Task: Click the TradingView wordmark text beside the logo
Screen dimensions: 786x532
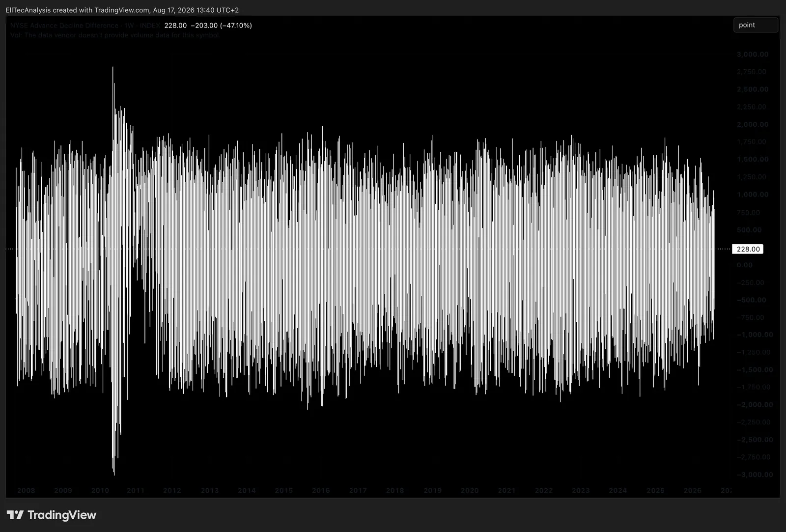Action: tap(62, 515)
